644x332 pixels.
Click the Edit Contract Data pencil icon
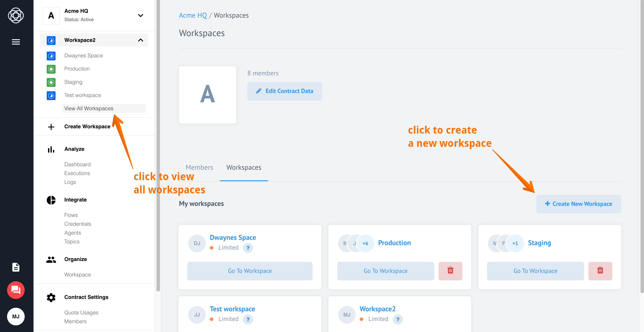point(259,91)
